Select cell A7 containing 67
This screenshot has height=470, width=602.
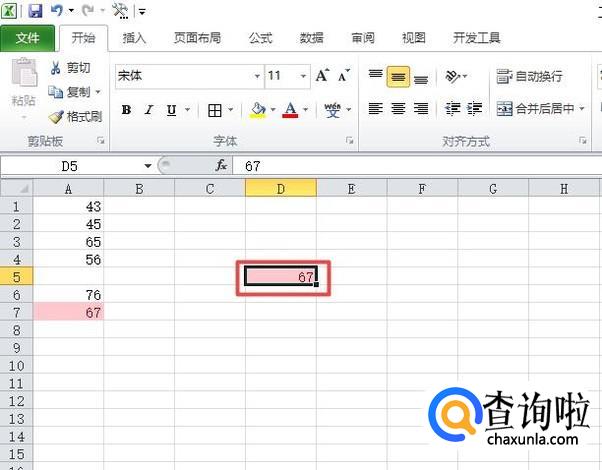pyautogui.click(x=68, y=312)
